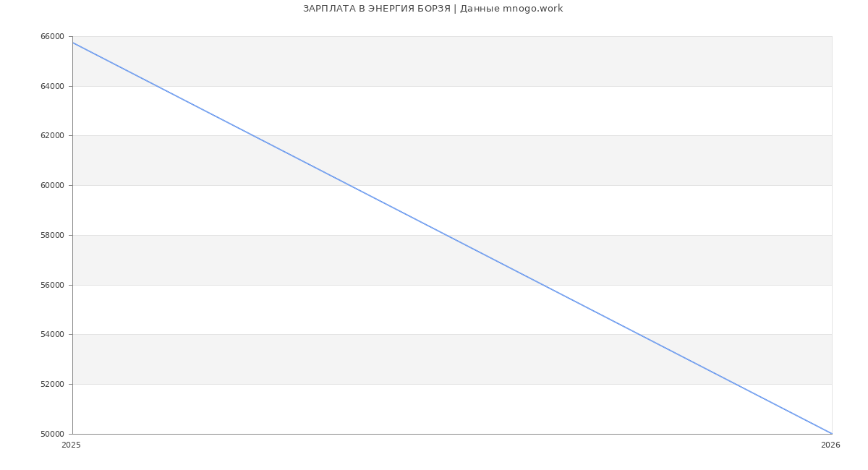Select the 62000 y-axis label
Viewport: 868px width, 470px height.
pyautogui.click(x=53, y=136)
